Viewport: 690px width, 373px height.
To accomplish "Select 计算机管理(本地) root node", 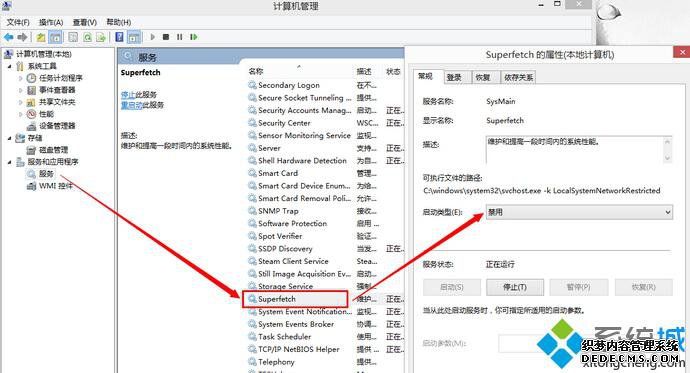I will (x=44, y=54).
